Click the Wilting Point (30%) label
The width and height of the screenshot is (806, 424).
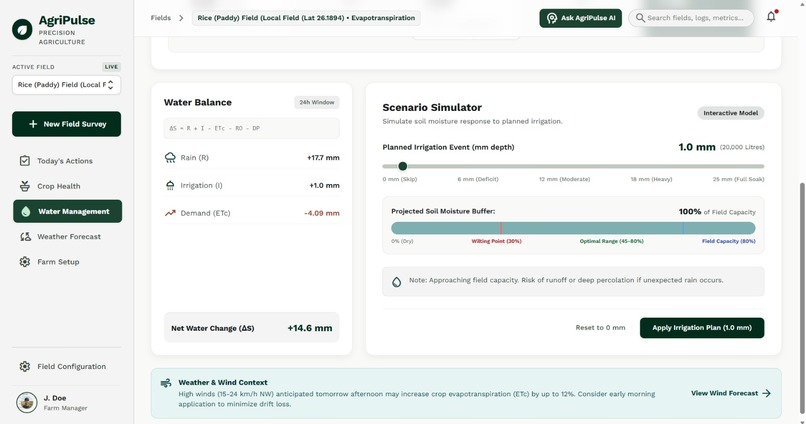coord(496,241)
